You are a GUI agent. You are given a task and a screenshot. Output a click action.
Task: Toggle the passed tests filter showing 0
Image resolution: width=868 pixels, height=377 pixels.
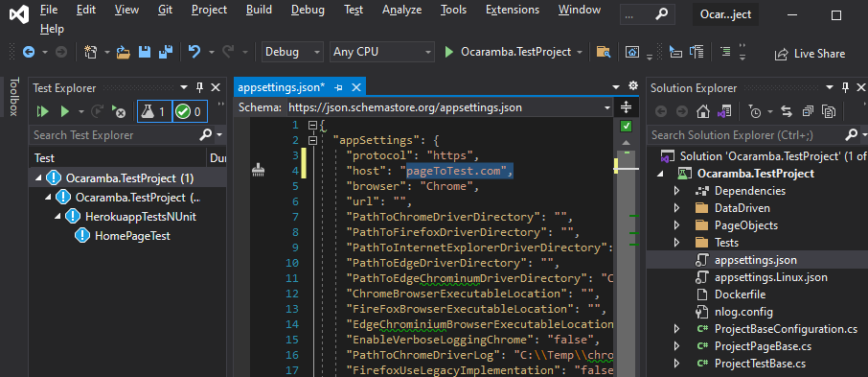191,112
